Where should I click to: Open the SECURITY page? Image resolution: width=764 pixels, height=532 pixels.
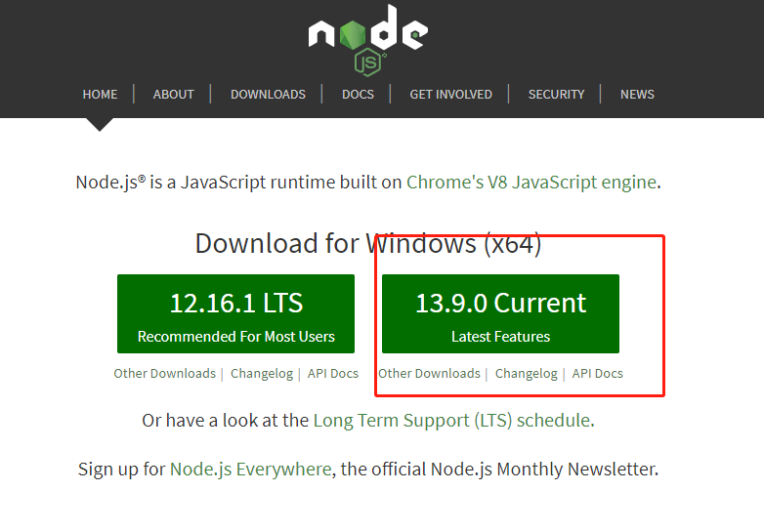(556, 95)
